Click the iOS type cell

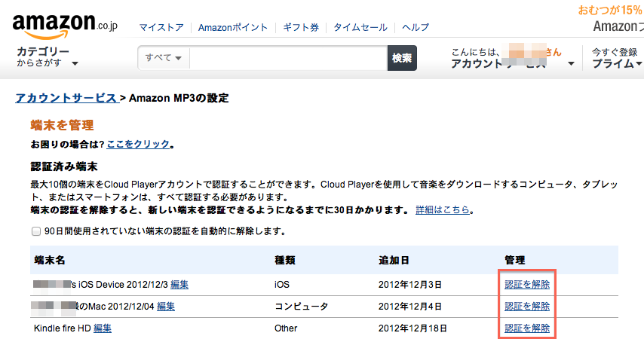point(282,285)
